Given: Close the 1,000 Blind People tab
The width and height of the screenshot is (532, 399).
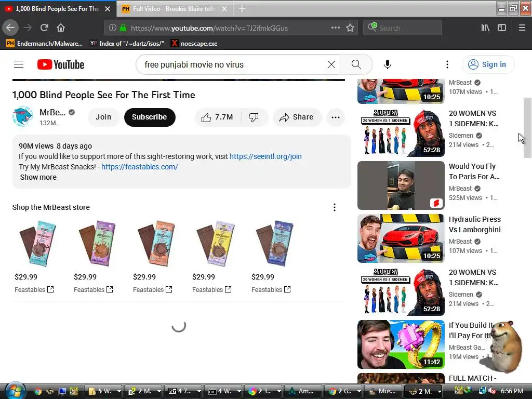Looking at the screenshot, I should pos(108,9).
